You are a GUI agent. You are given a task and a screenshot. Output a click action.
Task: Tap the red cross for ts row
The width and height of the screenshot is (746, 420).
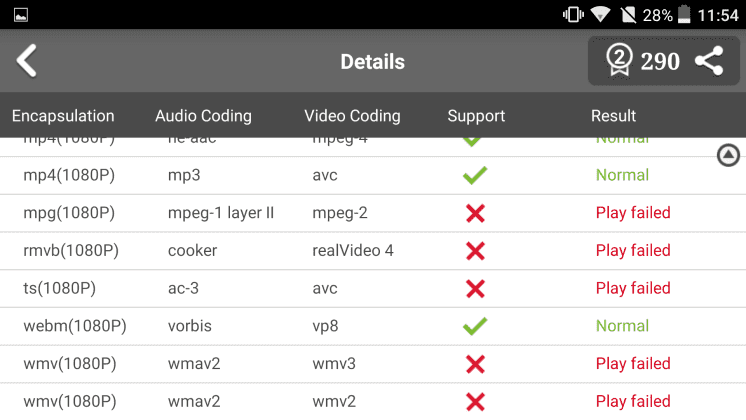pos(475,288)
